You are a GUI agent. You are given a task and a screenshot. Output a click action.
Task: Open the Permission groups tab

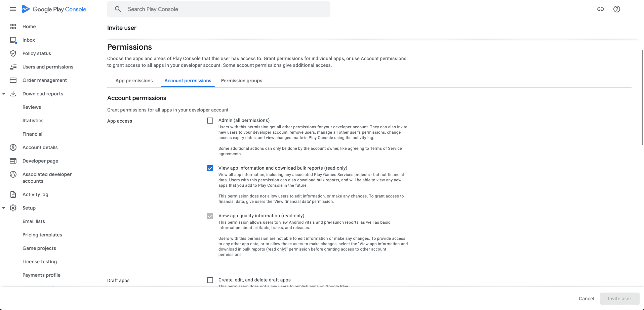(x=241, y=81)
